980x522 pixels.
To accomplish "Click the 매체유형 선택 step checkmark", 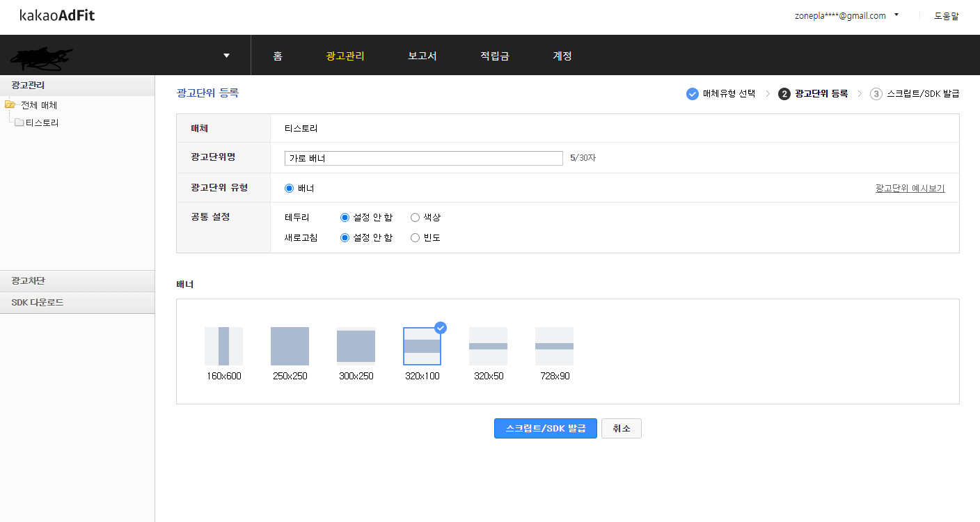I will click(x=692, y=94).
